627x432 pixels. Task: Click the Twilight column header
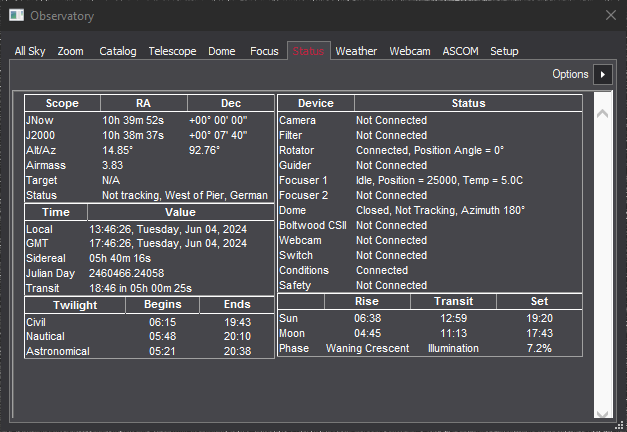tap(75, 302)
